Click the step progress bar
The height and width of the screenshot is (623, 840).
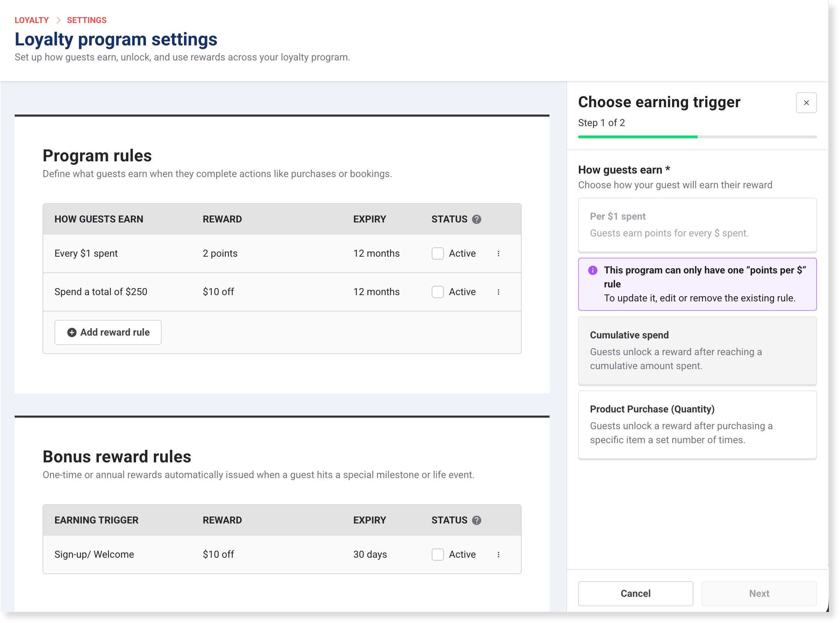tap(697, 137)
